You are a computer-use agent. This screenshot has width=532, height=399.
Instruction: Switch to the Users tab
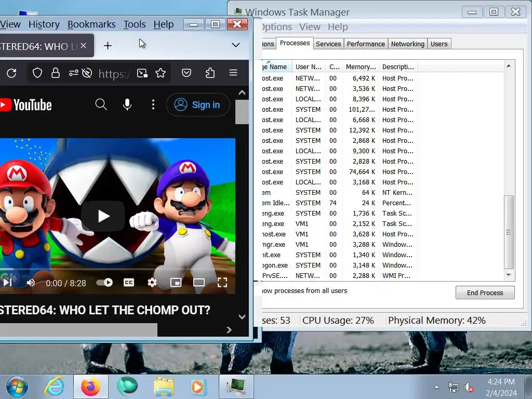point(439,44)
